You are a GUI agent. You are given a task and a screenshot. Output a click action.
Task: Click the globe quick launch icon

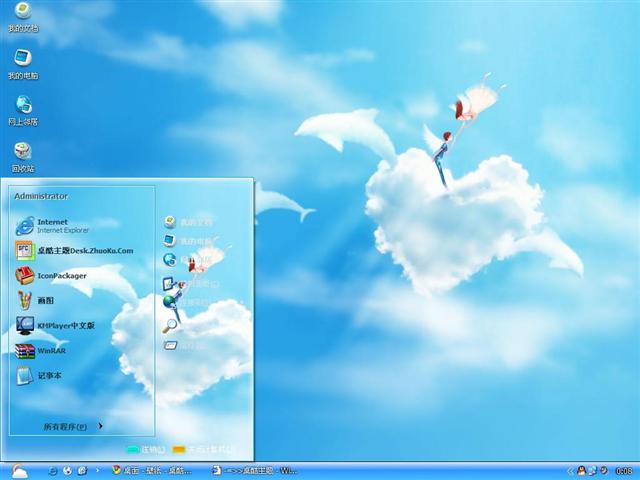(67, 471)
